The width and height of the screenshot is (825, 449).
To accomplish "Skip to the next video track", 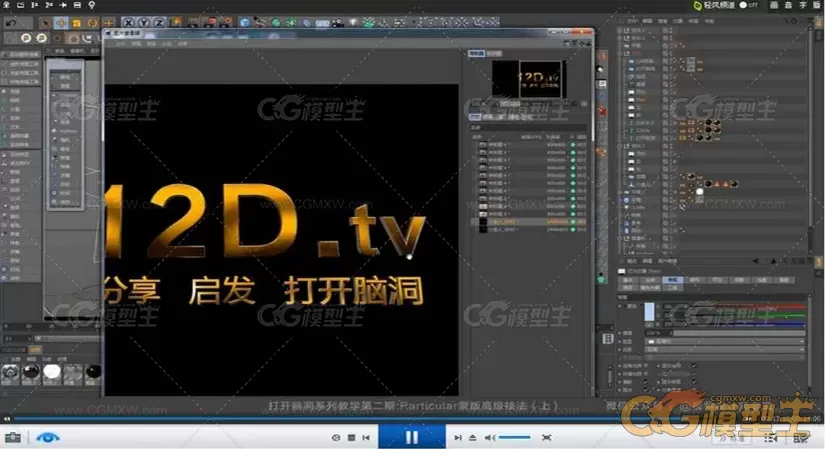I will (x=458, y=437).
